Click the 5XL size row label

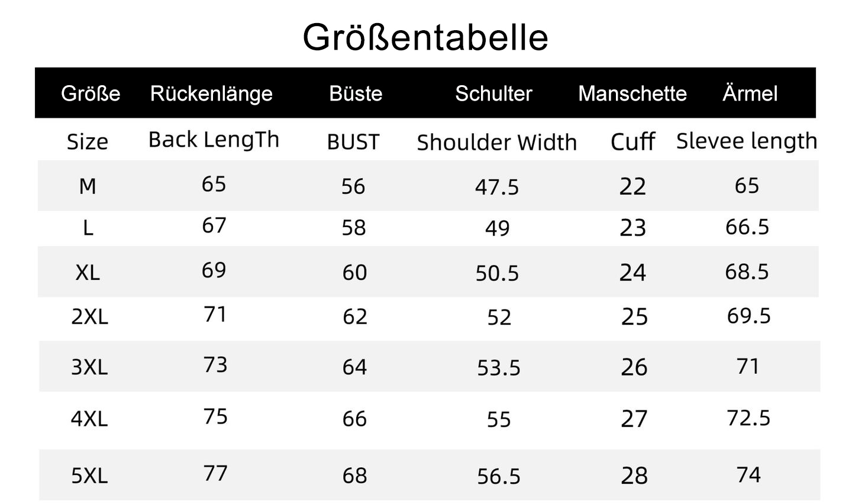(x=89, y=476)
